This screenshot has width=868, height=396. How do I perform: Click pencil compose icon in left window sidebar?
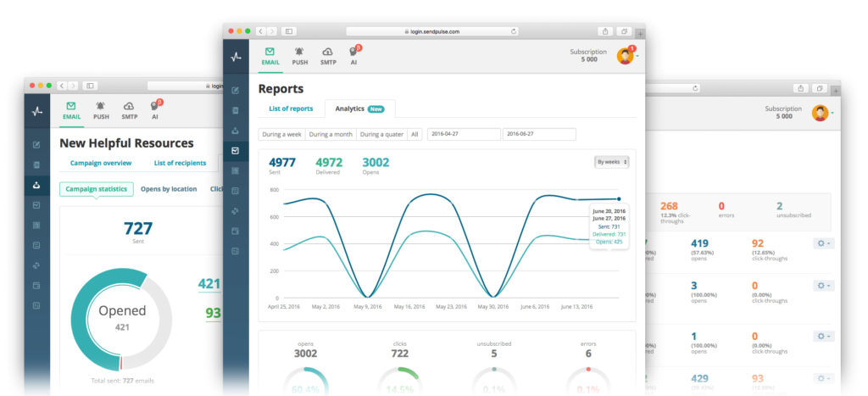click(x=37, y=145)
